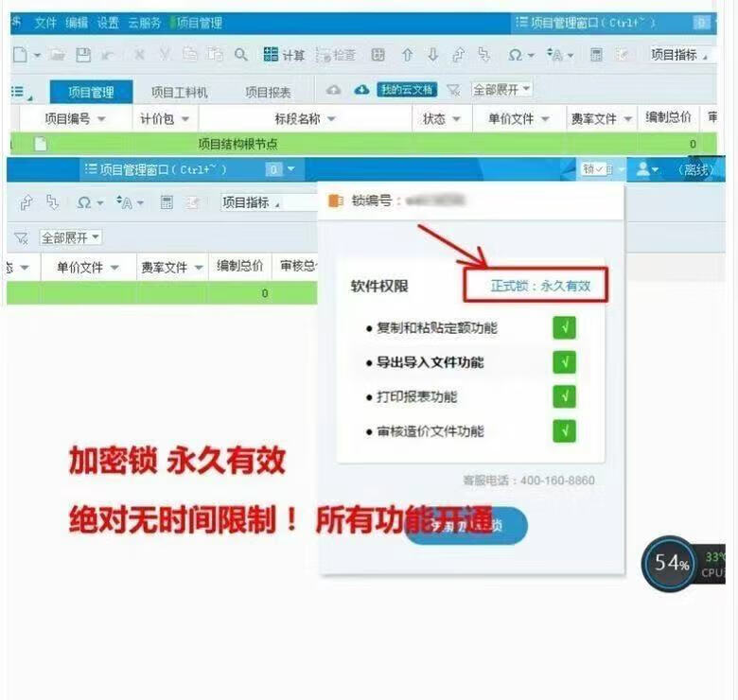Click the paste clipboard icon in upper toolbar
738x700 pixels.
pyautogui.click(x=216, y=55)
